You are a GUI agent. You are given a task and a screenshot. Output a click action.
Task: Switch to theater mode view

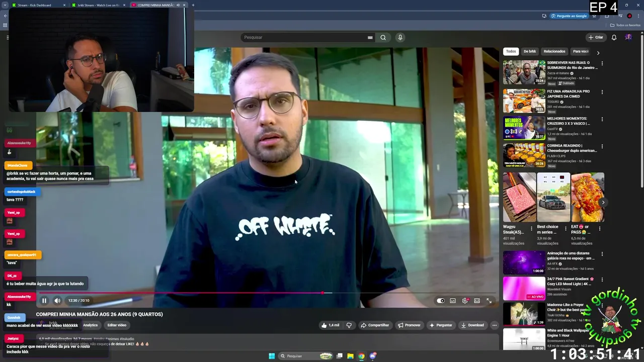pyautogui.click(x=477, y=301)
